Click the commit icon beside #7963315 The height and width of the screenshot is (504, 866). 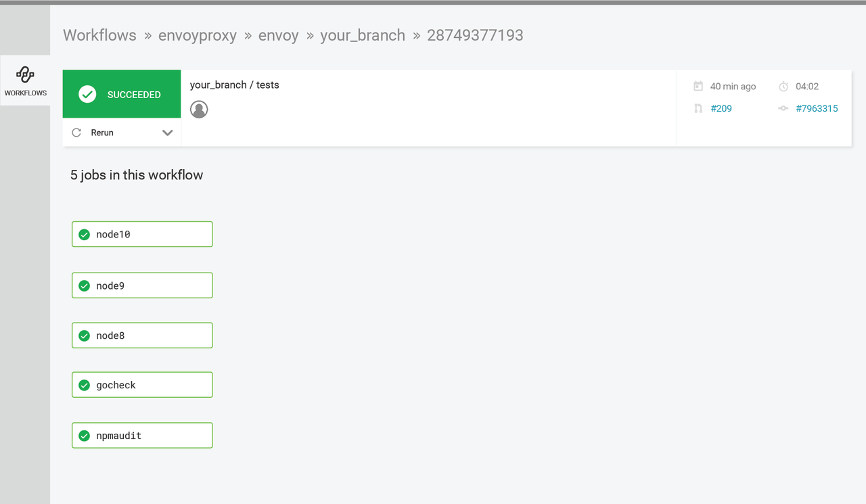[783, 108]
